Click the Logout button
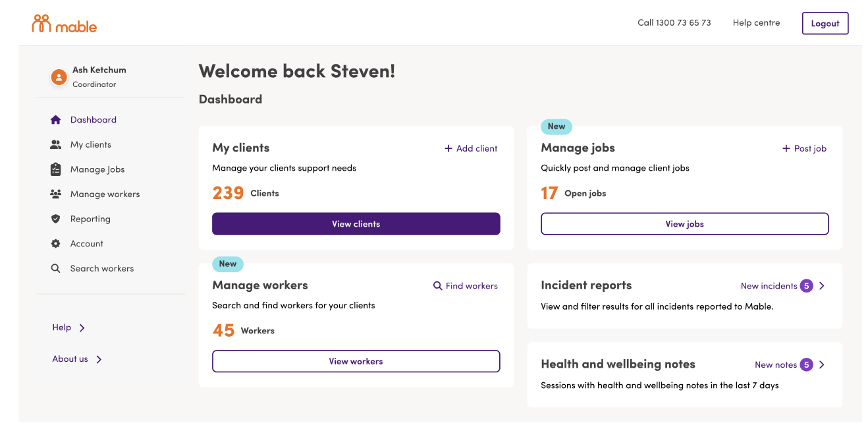The image size is (868, 427). [825, 23]
